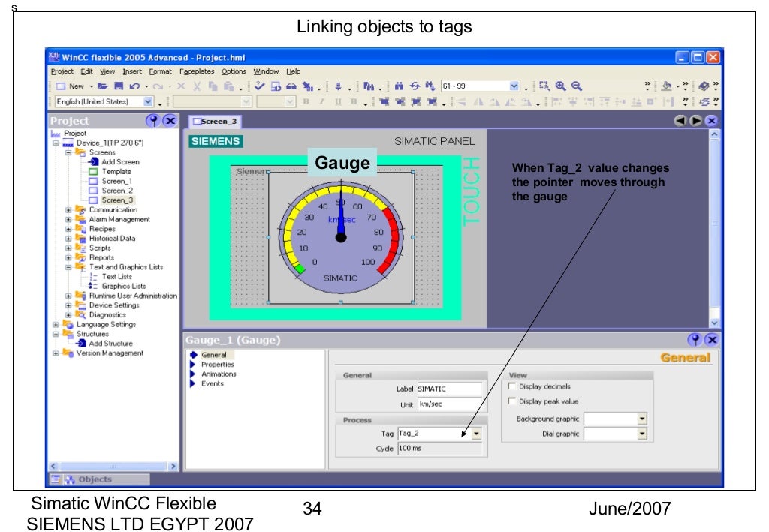Open the Edit menu
The height and width of the screenshot is (532, 769).
87,71
